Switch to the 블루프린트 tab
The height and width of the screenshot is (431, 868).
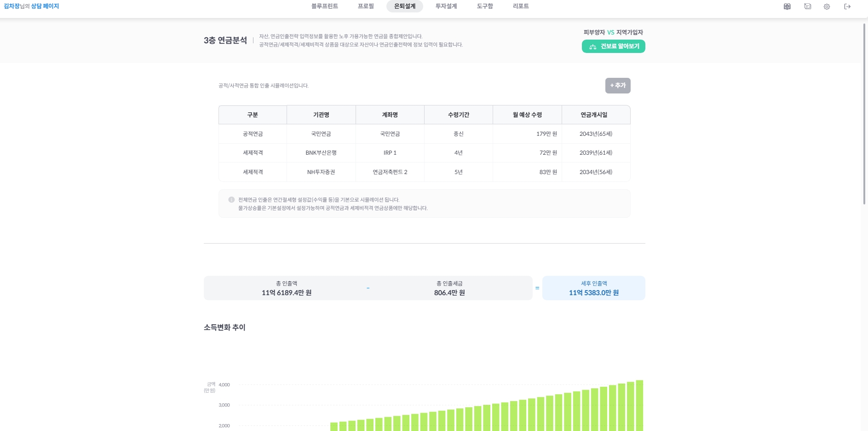click(x=325, y=6)
